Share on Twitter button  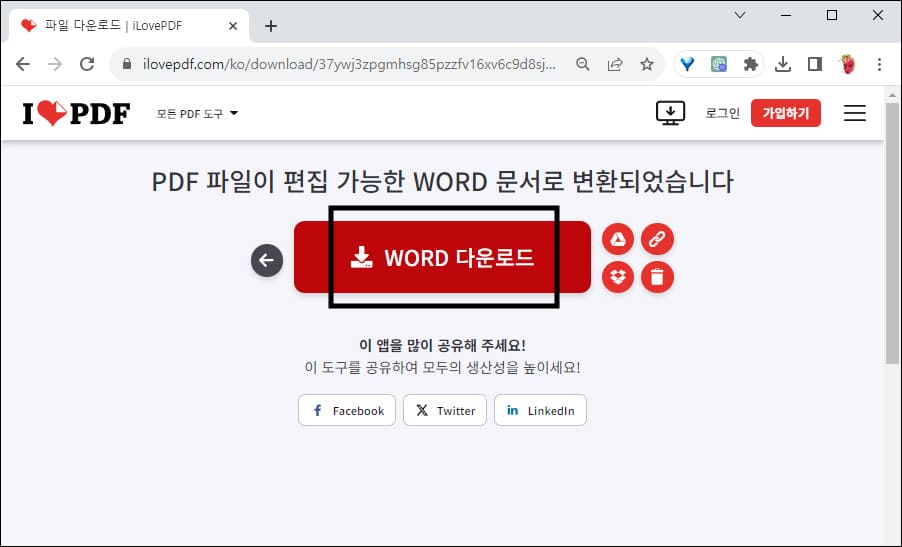pyautogui.click(x=445, y=410)
